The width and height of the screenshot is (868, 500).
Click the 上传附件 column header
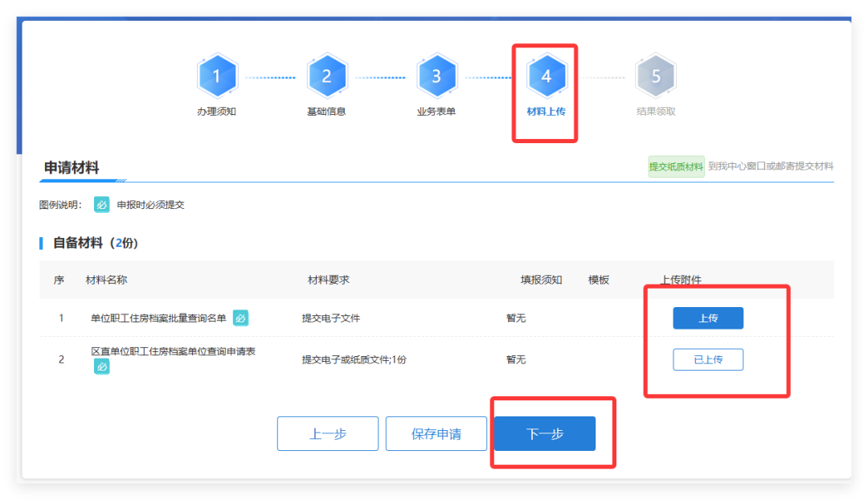[x=681, y=280]
